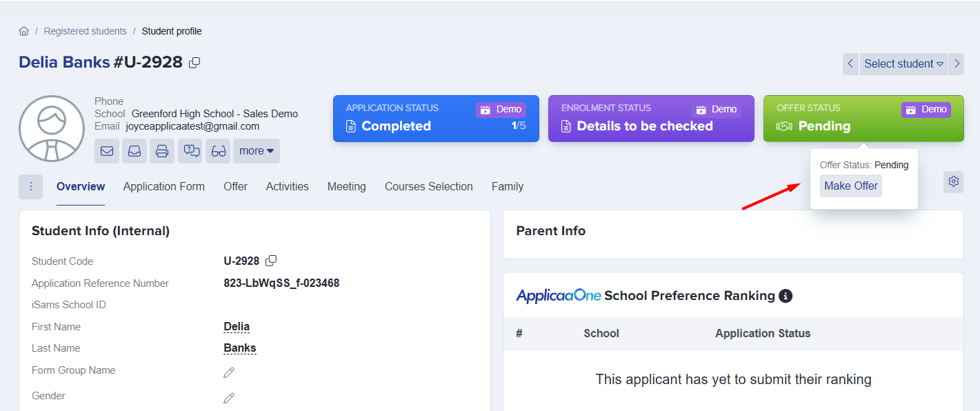This screenshot has width=980, height=411.
Task: Click the printer icon button
Action: pyautogui.click(x=162, y=151)
